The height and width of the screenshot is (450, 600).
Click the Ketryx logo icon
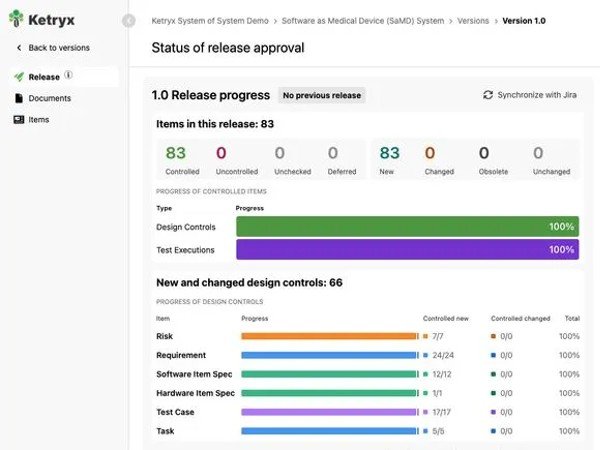point(16,18)
